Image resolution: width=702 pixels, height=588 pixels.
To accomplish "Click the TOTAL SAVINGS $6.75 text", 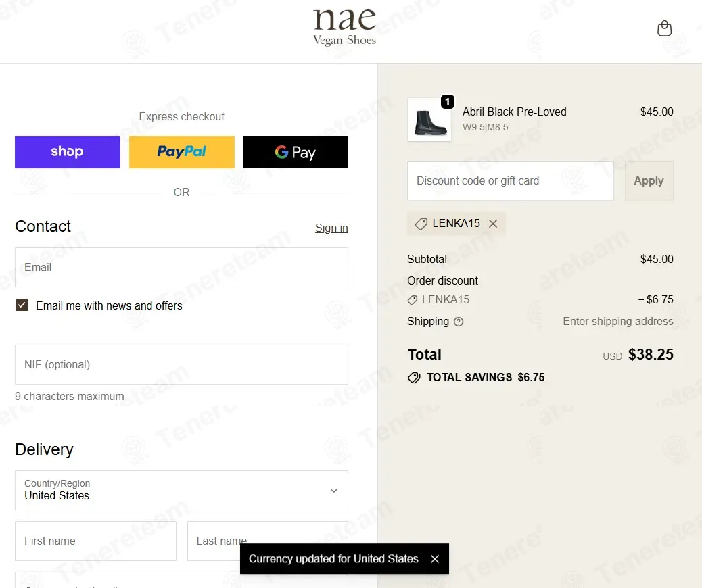I will pyautogui.click(x=486, y=377).
